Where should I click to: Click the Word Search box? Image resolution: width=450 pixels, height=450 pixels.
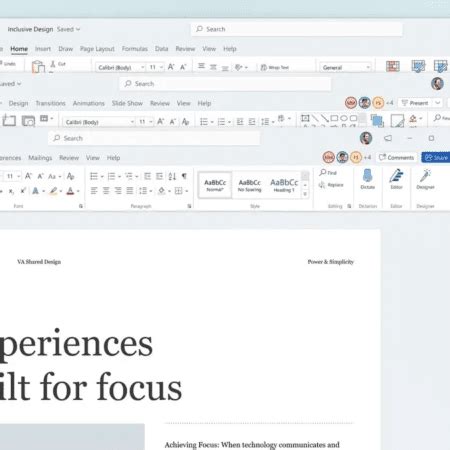pos(154,138)
